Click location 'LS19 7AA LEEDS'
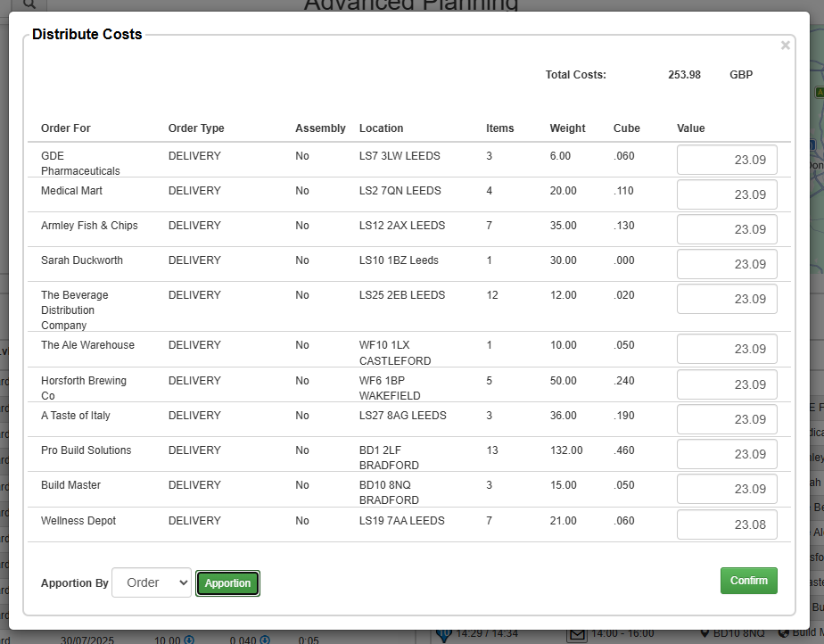This screenshot has width=824, height=644. click(x=401, y=520)
